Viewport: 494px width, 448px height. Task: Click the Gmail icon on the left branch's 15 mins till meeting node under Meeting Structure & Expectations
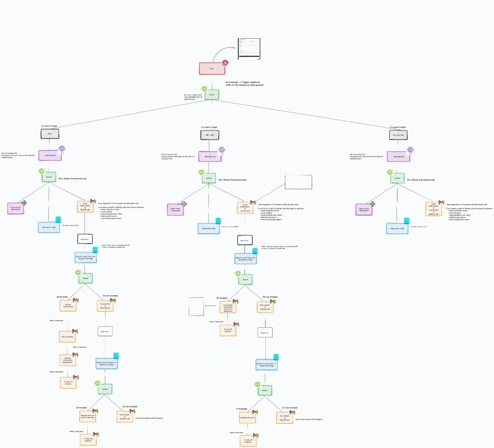(76, 378)
